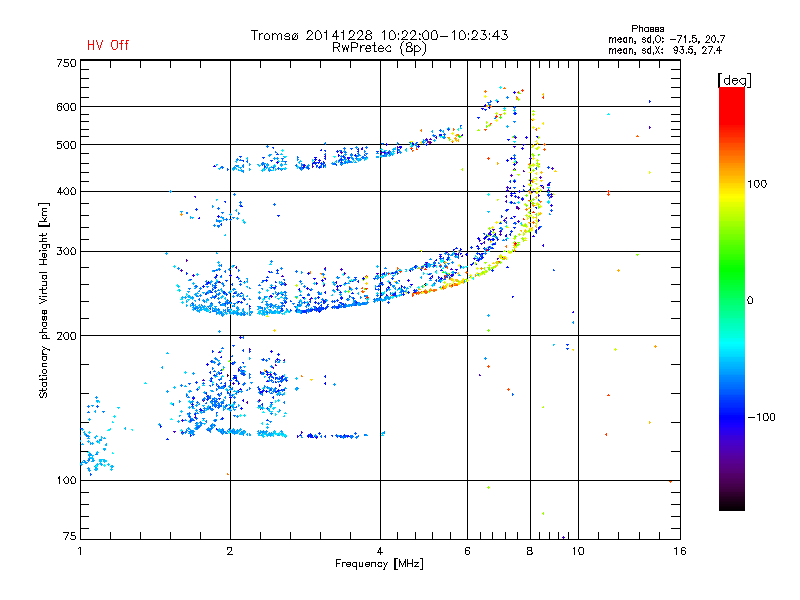Click the x-axis label '2'
This screenshot has height=600, width=800.
point(230,551)
